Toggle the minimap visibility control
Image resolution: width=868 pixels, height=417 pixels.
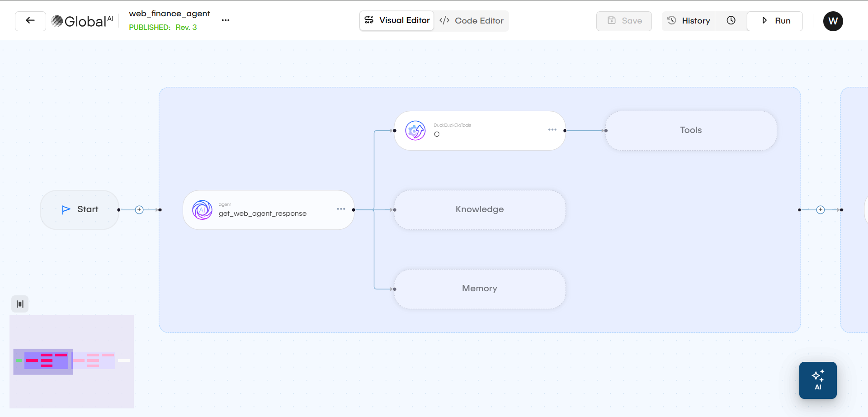[20, 303]
